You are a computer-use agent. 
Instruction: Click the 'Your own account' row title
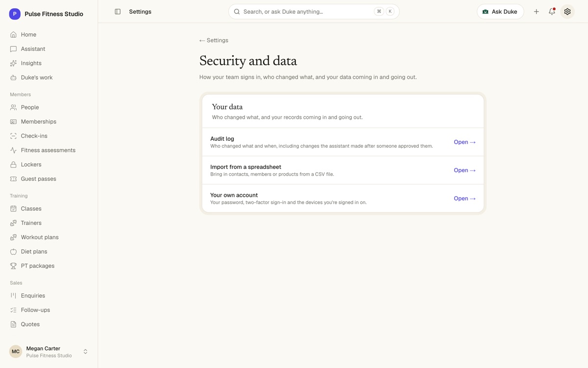[234, 195]
